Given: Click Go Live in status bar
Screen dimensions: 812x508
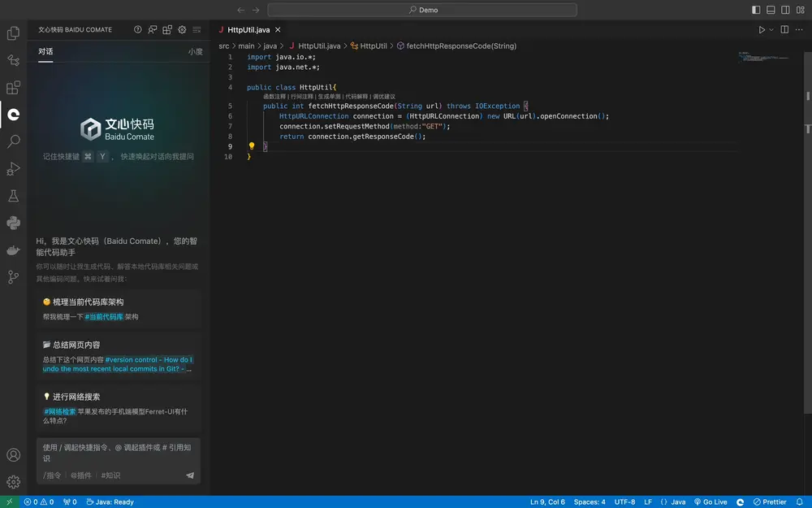Looking at the screenshot, I should pos(710,502).
